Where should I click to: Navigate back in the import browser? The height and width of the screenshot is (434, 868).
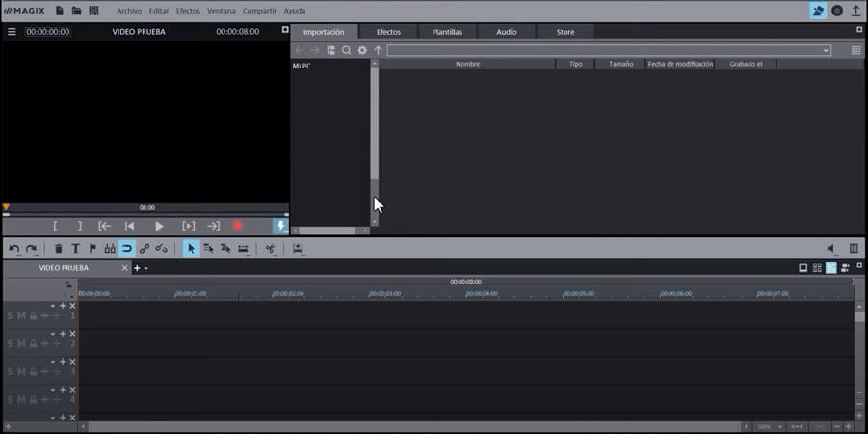tap(300, 50)
